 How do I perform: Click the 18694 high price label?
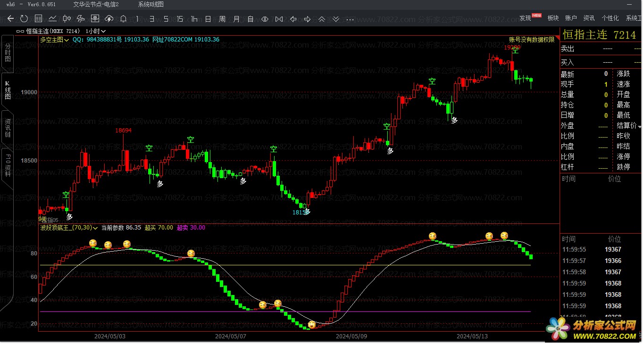(x=124, y=130)
